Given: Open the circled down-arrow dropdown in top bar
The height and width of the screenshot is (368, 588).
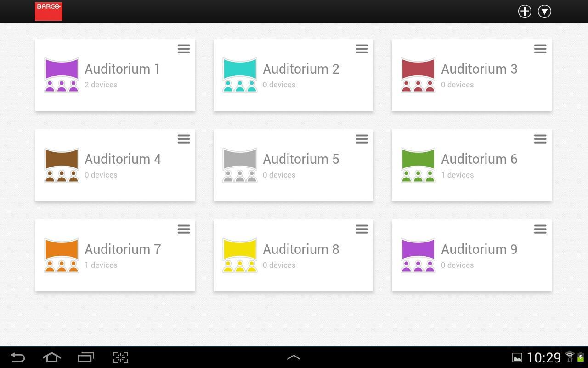Looking at the screenshot, I should tap(544, 11).
